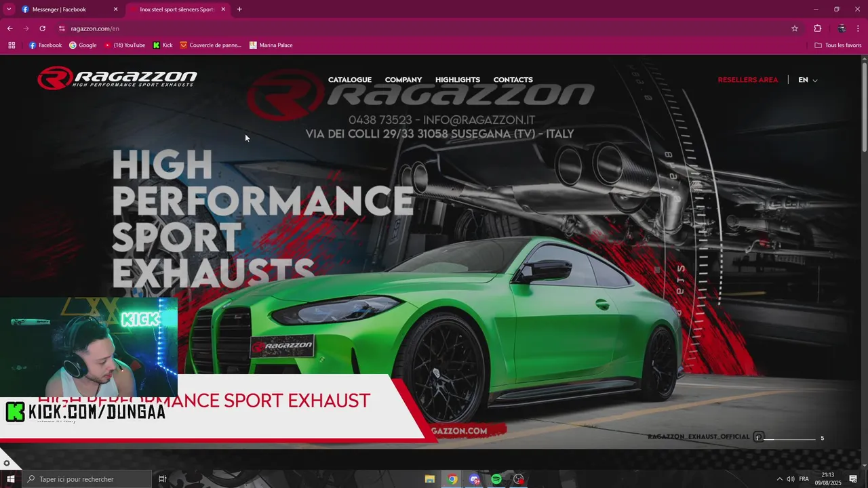
Task: Open the CATALOGUE menu
Action: pyautogui.click(x=350, y=80)
